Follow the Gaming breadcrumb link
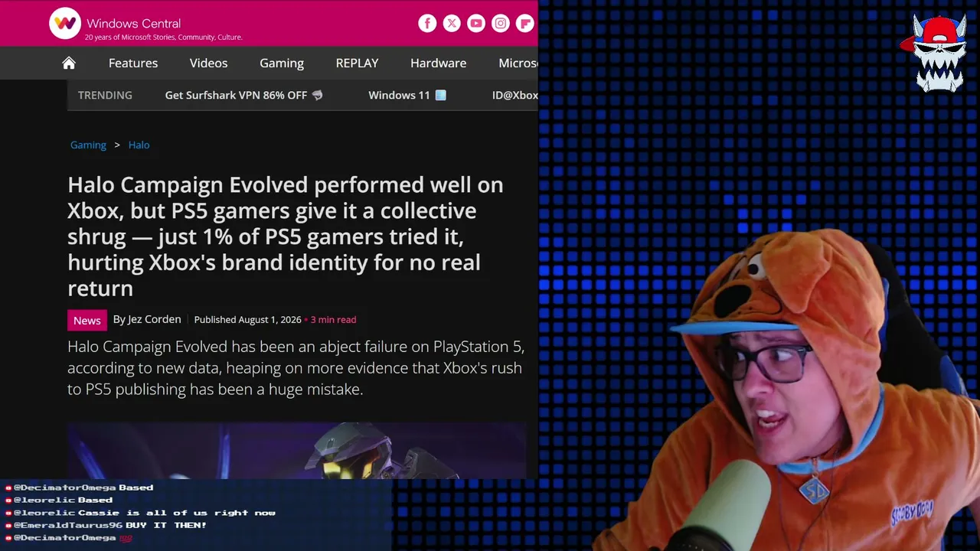The width and height of the screenshot is (980, 551). [88, 145]
